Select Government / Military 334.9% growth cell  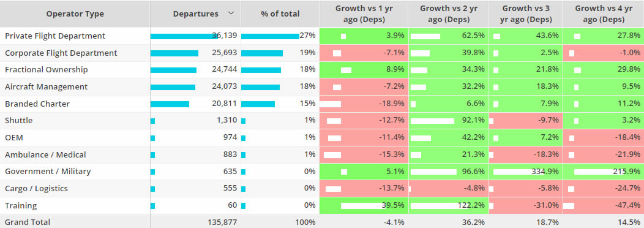pyautogui.click(x=526, y=172)
